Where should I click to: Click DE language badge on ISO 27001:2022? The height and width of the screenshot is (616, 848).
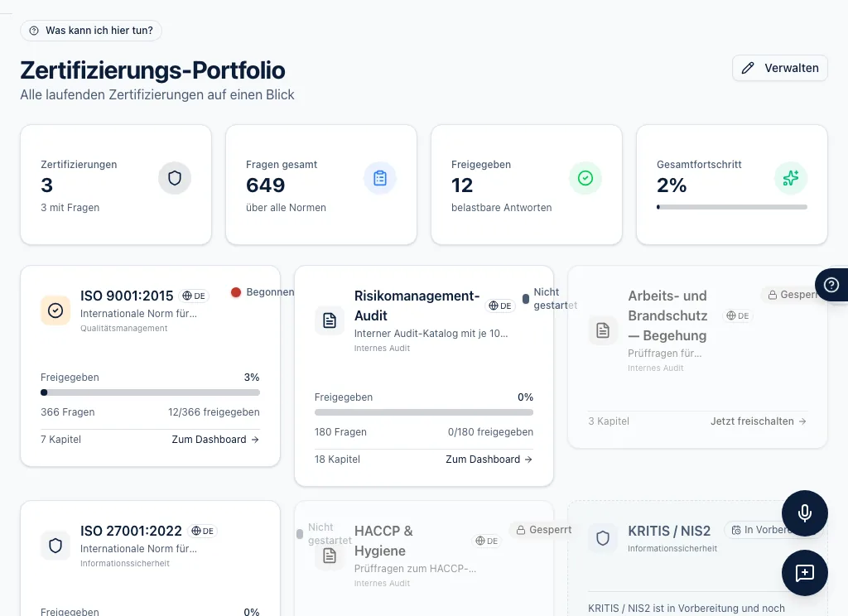[202, 531]
